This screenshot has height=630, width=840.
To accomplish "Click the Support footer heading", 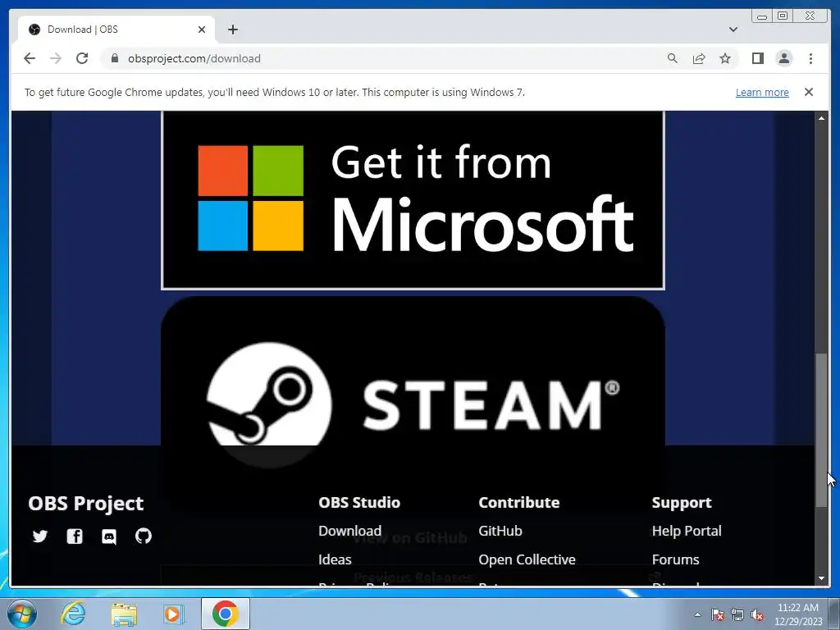I will pos(682,503).
